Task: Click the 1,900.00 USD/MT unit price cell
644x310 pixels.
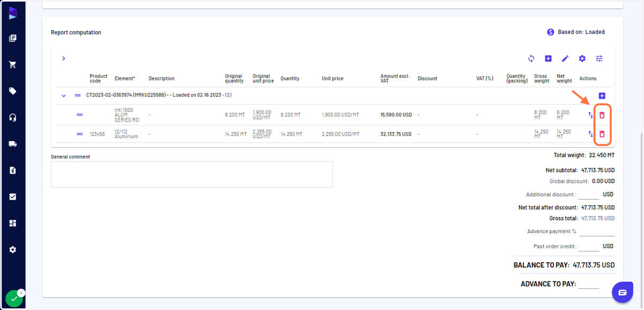Action: click(340, 115)
